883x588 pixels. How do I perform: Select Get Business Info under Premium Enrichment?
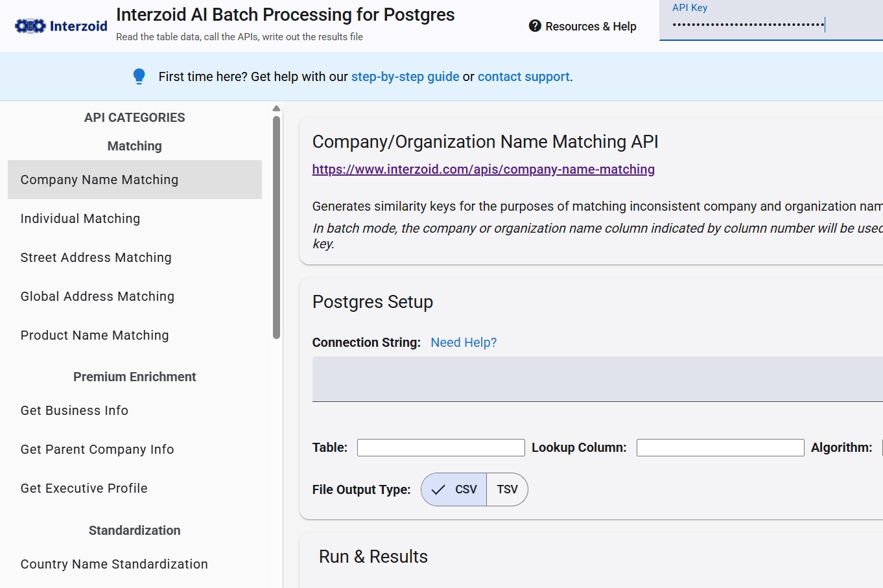(74, 410)
